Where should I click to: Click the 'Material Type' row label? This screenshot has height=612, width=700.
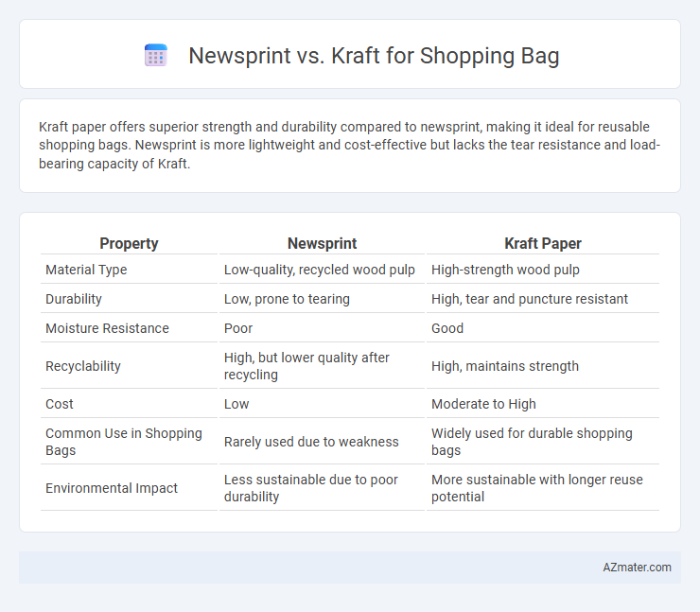click(86, 270)
